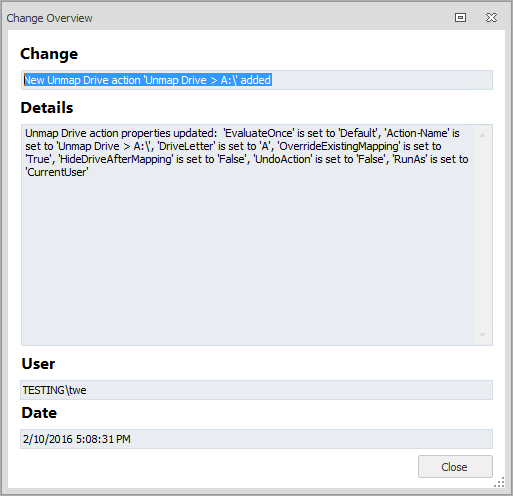Click the Change Overview title bar text

point(49,18)
